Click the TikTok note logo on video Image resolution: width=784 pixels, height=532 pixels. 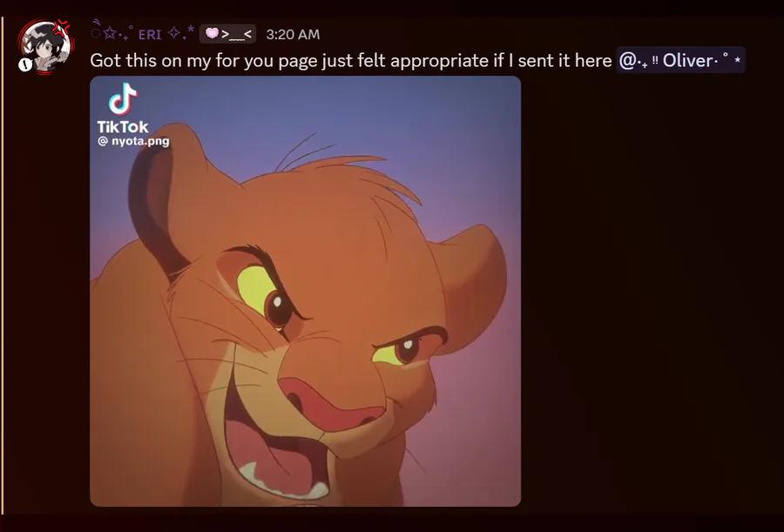[x=123, y=99]
